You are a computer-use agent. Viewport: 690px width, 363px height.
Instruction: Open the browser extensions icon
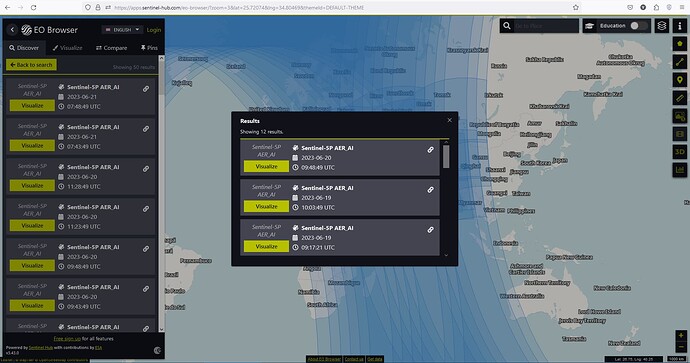point(656,7)
